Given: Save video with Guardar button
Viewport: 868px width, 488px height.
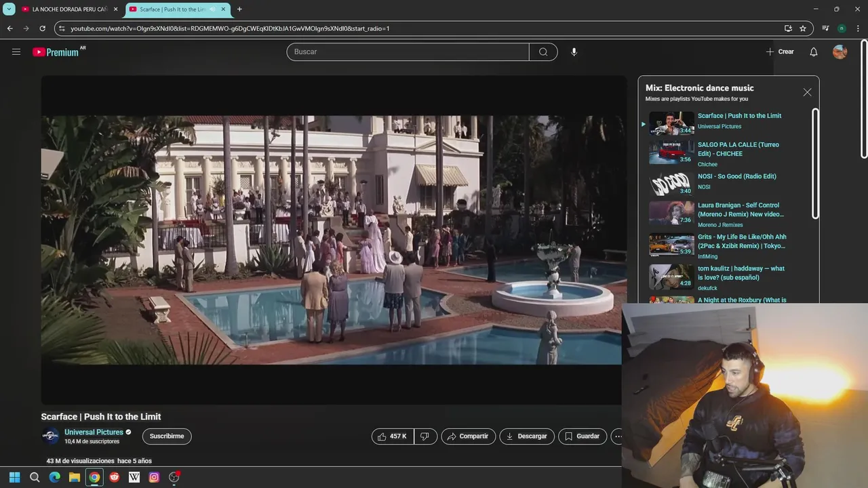Looking at the screenshot, I should [x=583, y=436].
